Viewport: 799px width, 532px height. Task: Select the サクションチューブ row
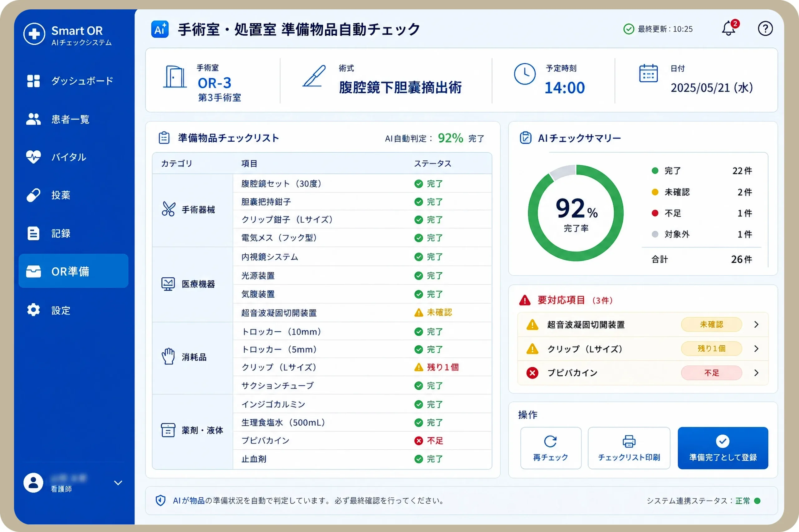[x=362, y=385]
